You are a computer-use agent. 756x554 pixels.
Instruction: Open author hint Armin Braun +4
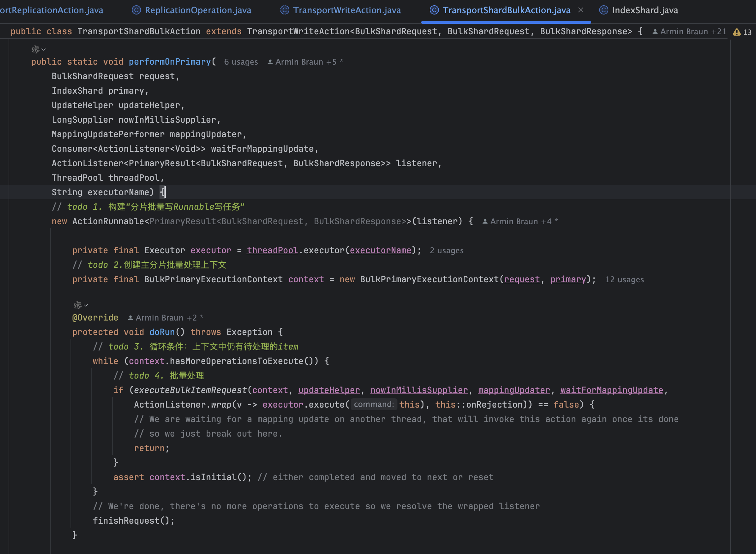coord(520,222)
